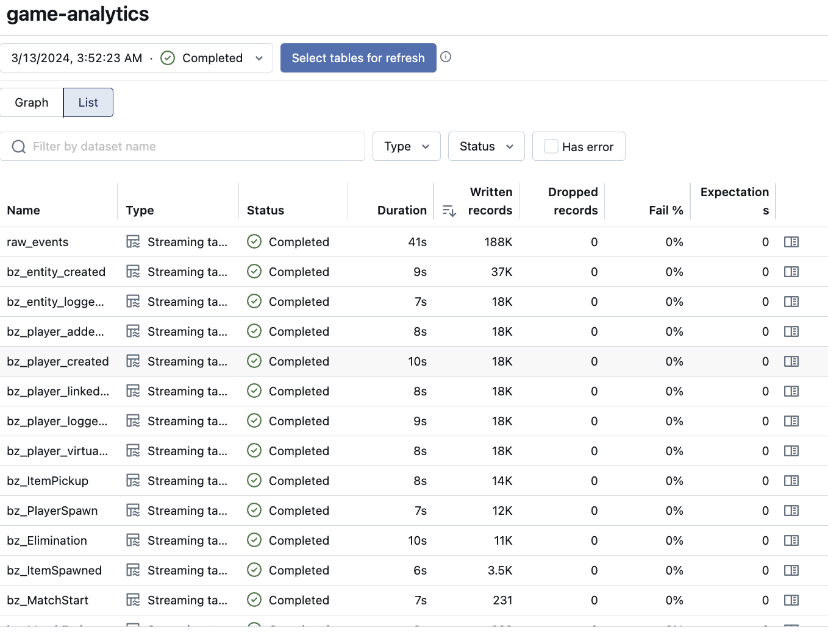Open details panel icon for bz_Elimination row

[x=791, y=540]
